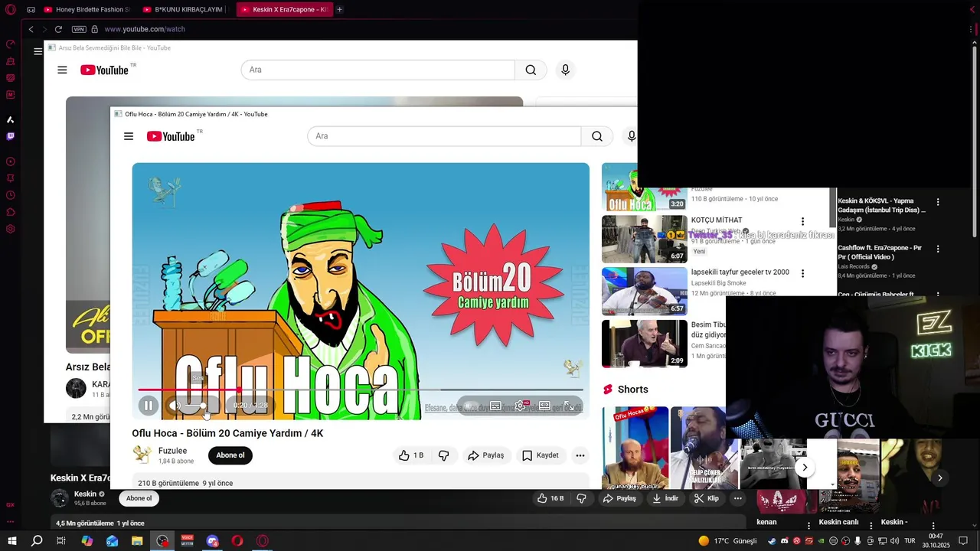The image size is (980, 551).
Task: Share the Keskin video via bottom Paylaş
Action: 619,498
